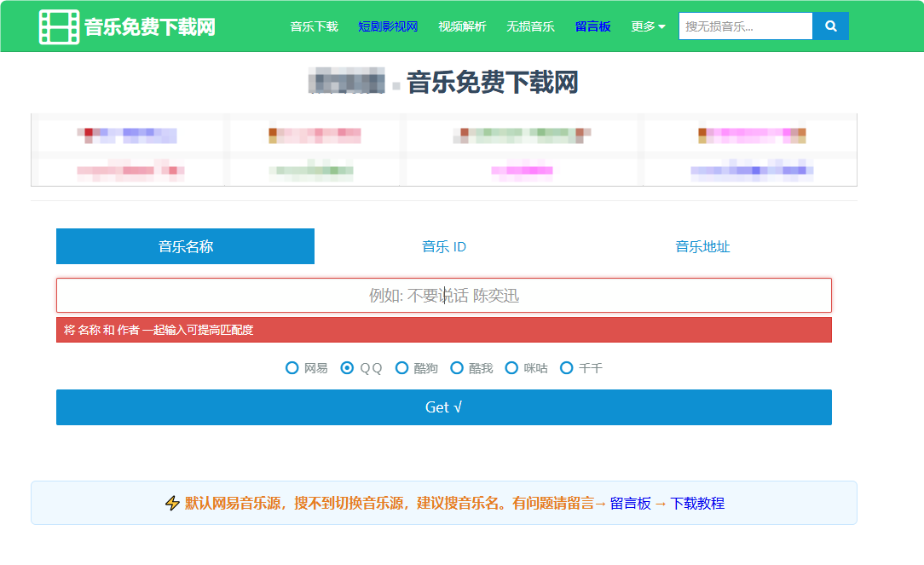The height and width of the screenshot is (565, 924).
Task: Focus the 搜无损音乐 search box
Action: (x=746, y=26)
